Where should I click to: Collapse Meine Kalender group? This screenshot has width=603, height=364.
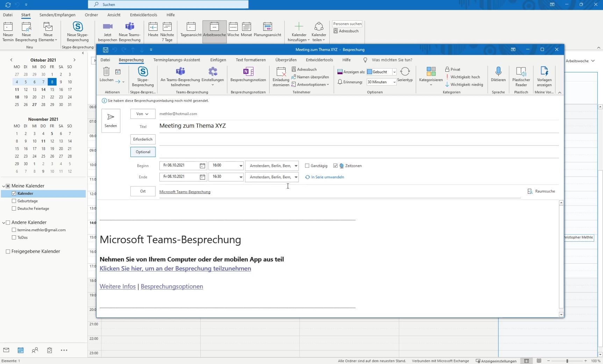click(4, 186)
